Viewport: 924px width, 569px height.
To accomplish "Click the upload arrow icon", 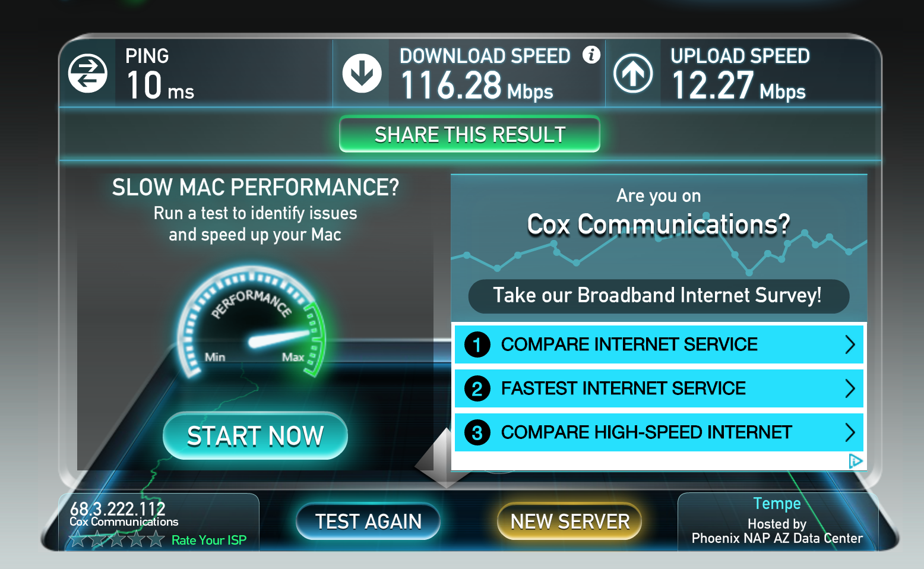I will [633, 74].
